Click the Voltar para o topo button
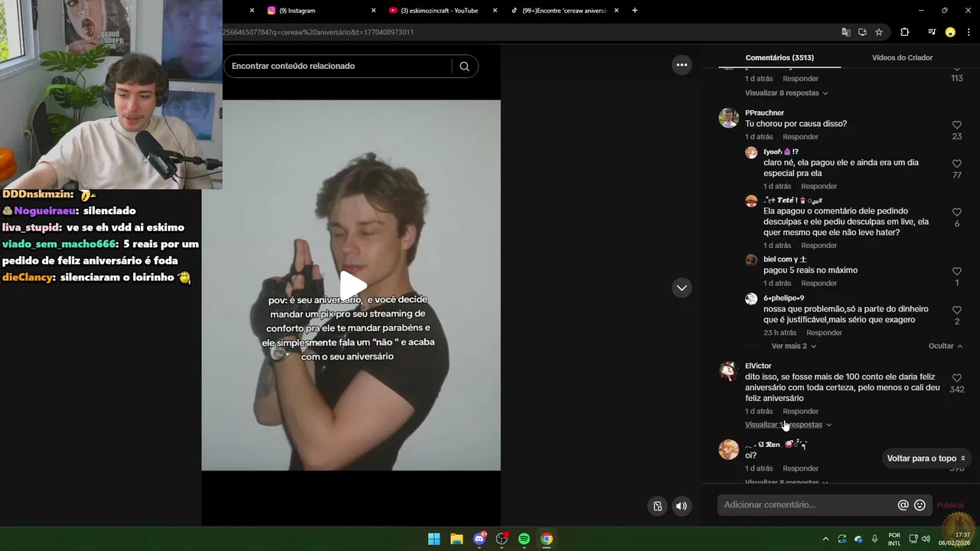The height and width of the screenshot is (551, 980). (x=926, y=458)
